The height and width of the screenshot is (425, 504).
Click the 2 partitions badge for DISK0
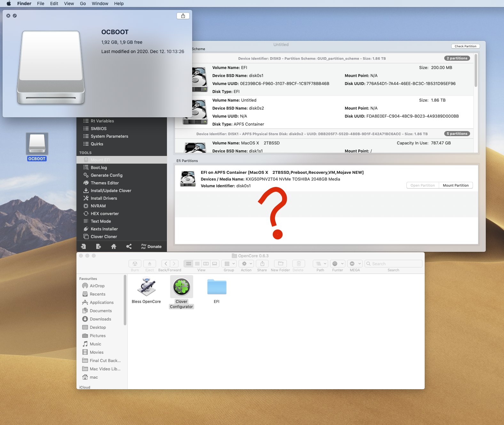[457, 58]
